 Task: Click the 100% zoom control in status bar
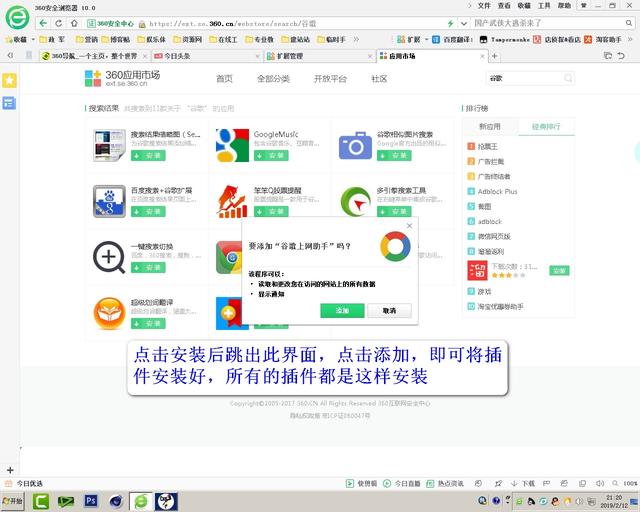pos(626,483)
